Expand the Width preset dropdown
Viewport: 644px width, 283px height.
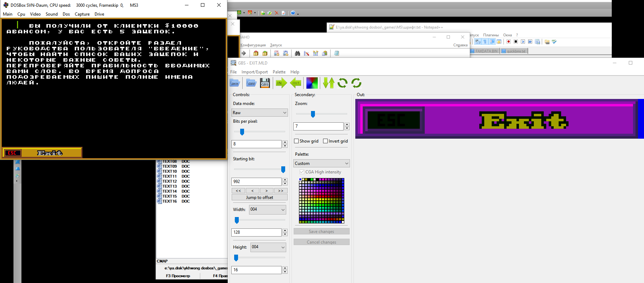coord(267,210)
